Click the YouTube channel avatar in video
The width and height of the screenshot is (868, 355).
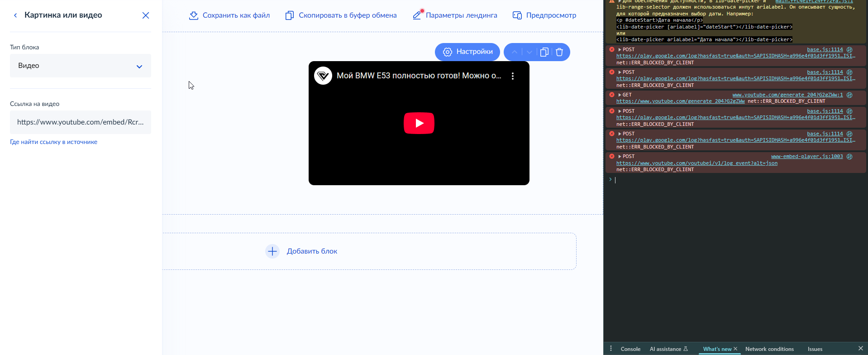(x=323, y=76)
